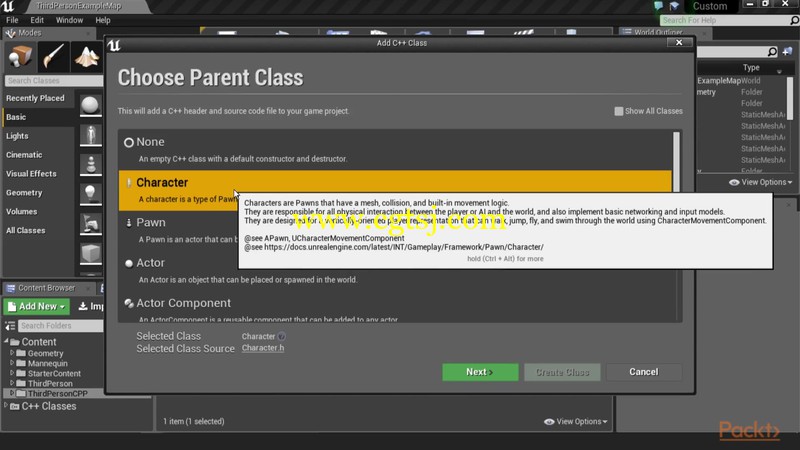Click the Import button in Content Browser
The width and height of the screenshot is (800, 450).
(x=90, y=307)
